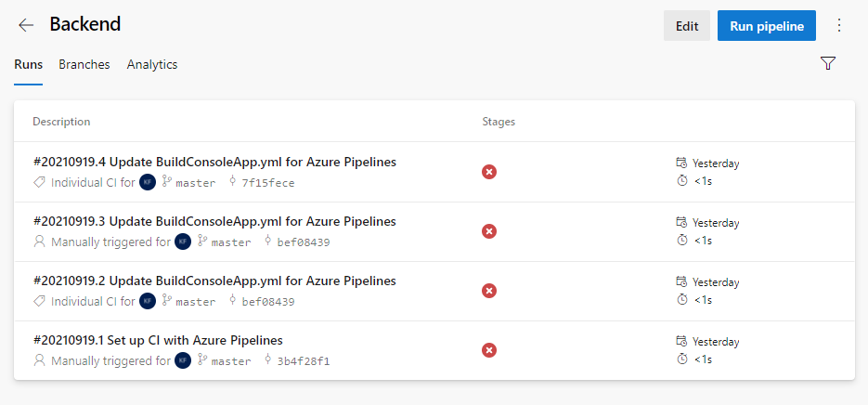The image size is (868, 405).
Task: Click failed status icon for run #20210919.2
Action: pos(489,291)
